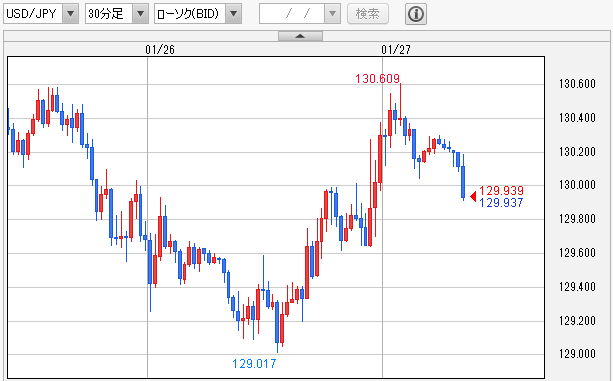This screenshot has height=381, width=613.
Task: Click the 129.200 axis label
Action: pyautogui.click(x=577, y=321)
